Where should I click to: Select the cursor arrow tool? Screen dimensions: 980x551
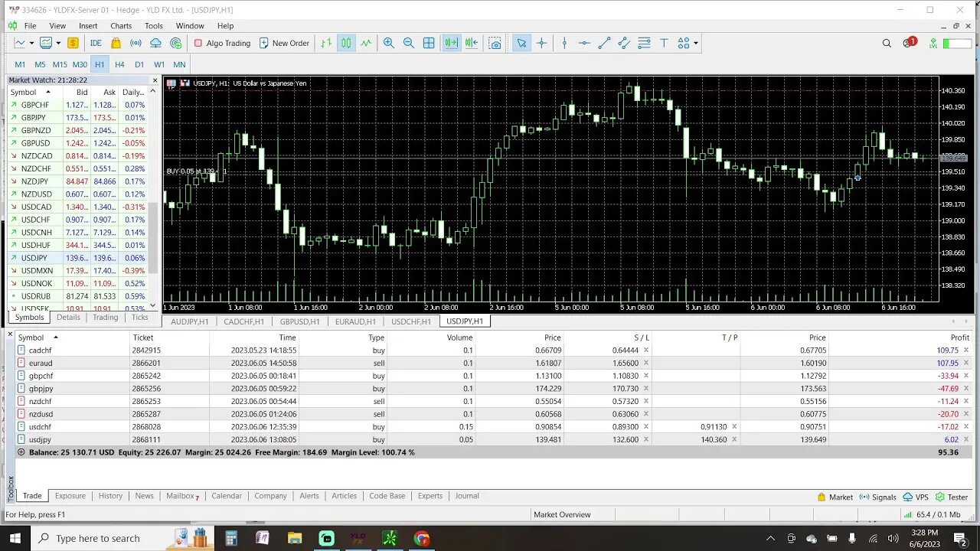(521, 43)
